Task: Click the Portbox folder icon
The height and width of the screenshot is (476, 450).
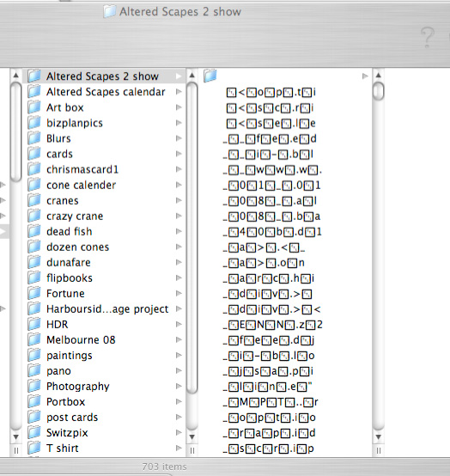Action: [x=34, y=401]
